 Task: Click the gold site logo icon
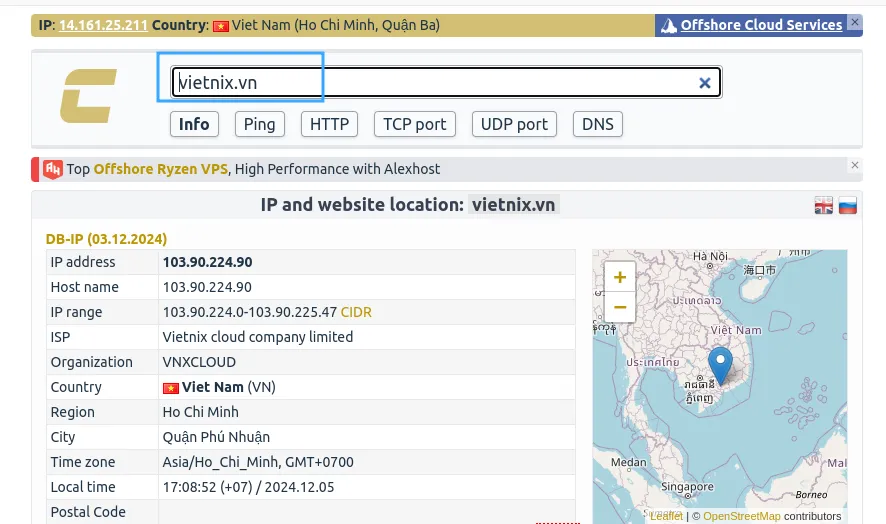(89, 96)
